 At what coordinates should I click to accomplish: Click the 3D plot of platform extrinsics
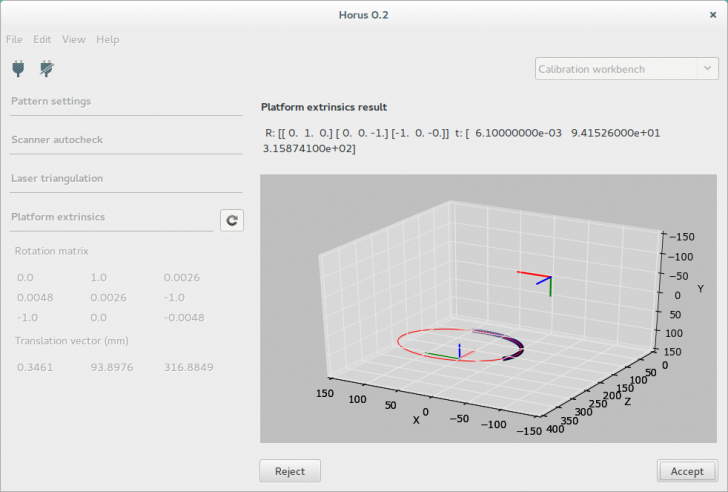pyautogui.click(x=488, y=308)
